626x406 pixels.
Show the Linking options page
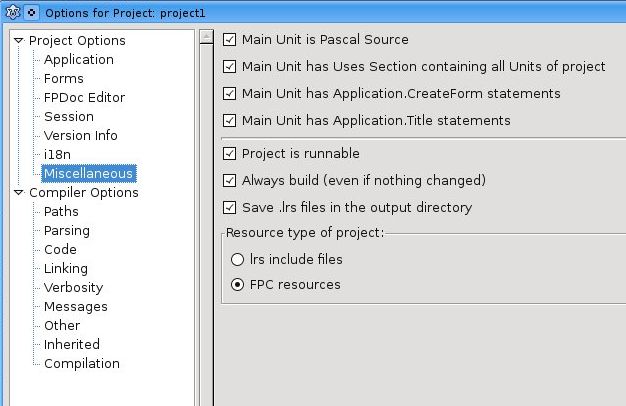coord(65,269)
